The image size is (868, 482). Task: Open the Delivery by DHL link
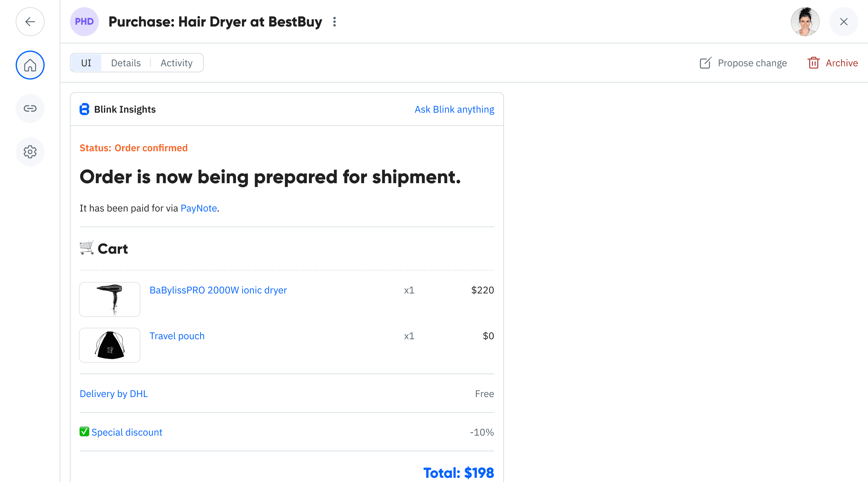point(114,394)
